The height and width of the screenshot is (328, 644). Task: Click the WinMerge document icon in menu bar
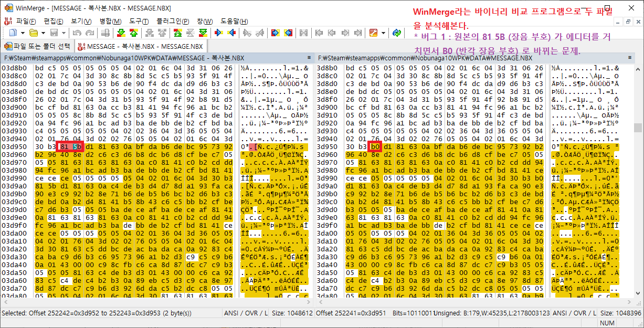[7, 21]
